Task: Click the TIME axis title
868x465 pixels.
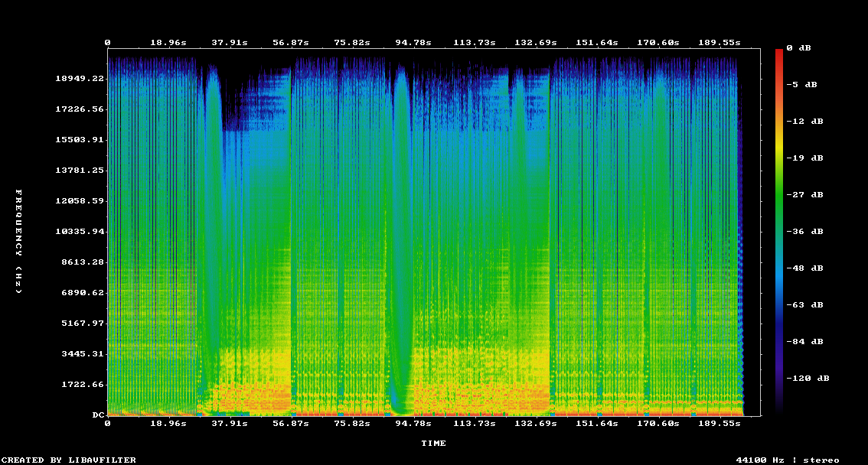Action: [433, 444]
